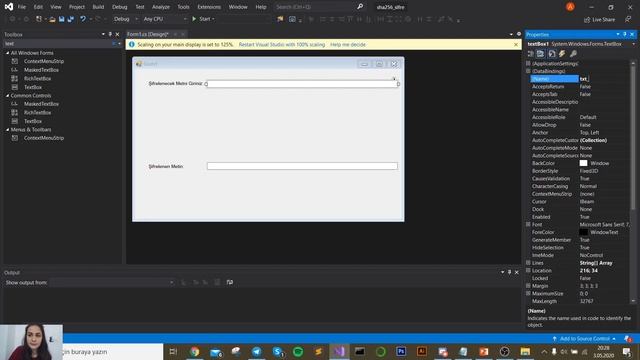Expand the (ApplicationSettings) property
Image resolution: width=640 pixels, height=360 pixels.
click(x=528, y=64)
